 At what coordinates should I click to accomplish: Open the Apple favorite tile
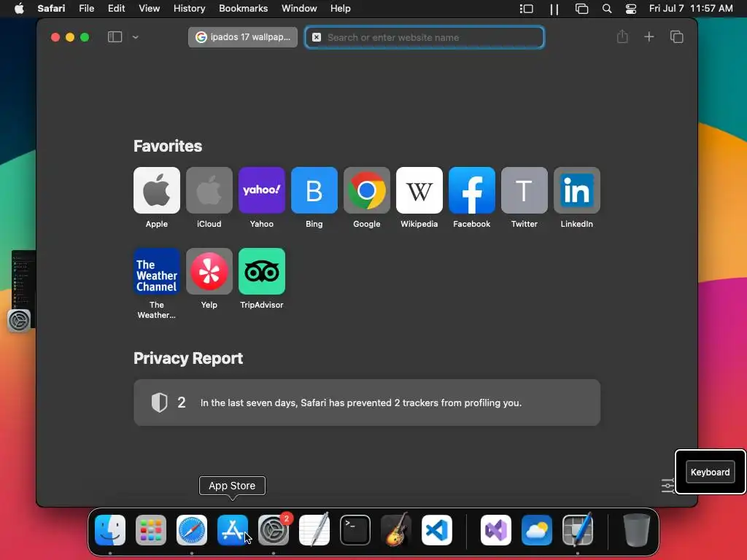point(157,190)
